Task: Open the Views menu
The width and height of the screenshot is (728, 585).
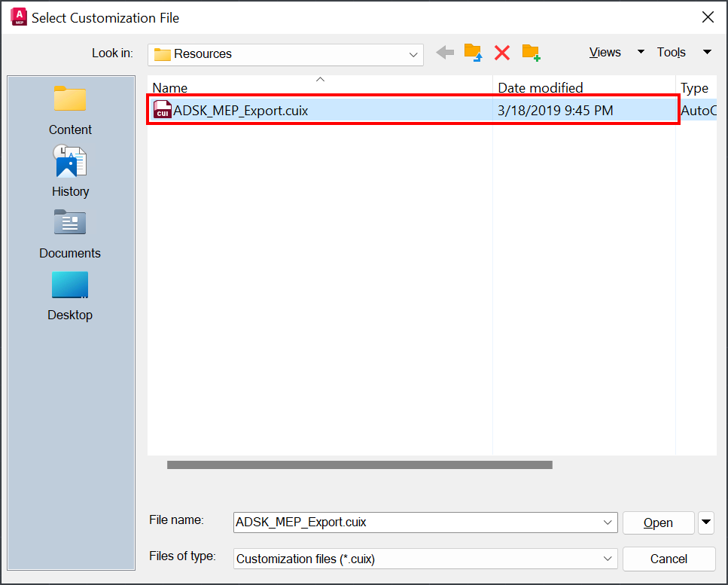Action: tap(605, 52)
